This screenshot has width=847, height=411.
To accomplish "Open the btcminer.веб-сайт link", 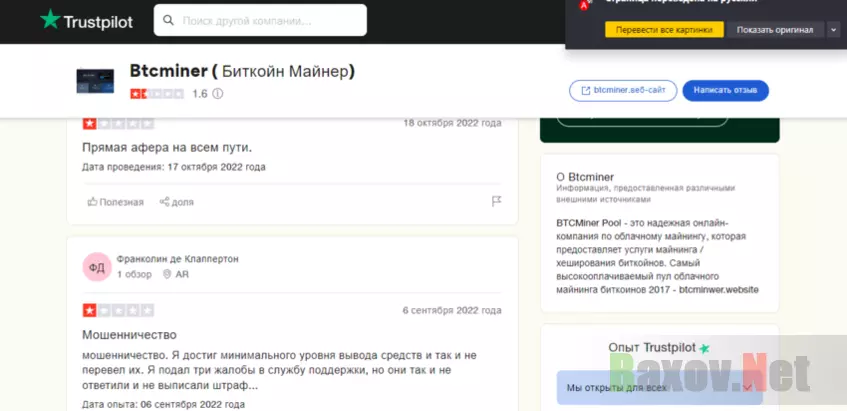I will point(623,91).
